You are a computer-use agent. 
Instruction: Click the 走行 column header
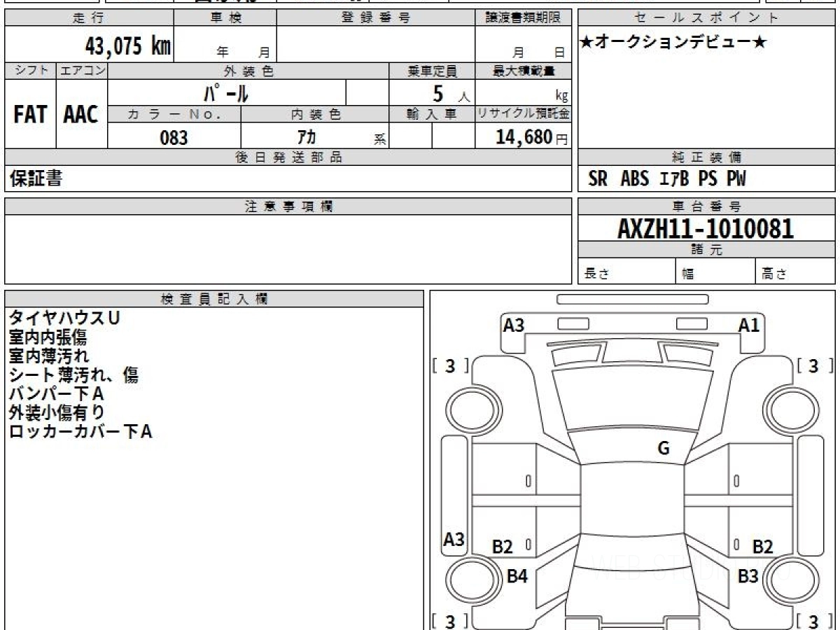[x=89, y=18]
